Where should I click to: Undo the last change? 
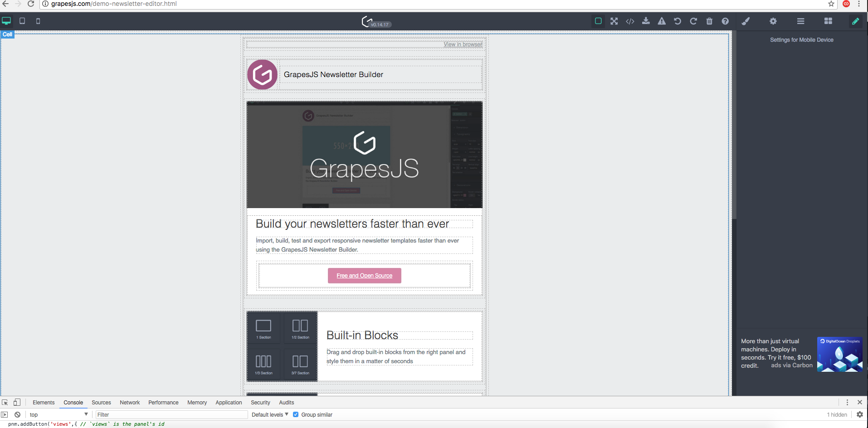coord(678,21)
